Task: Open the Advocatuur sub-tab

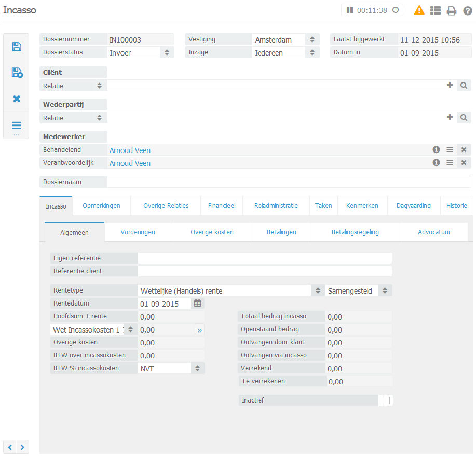Action: pos(434,232)
